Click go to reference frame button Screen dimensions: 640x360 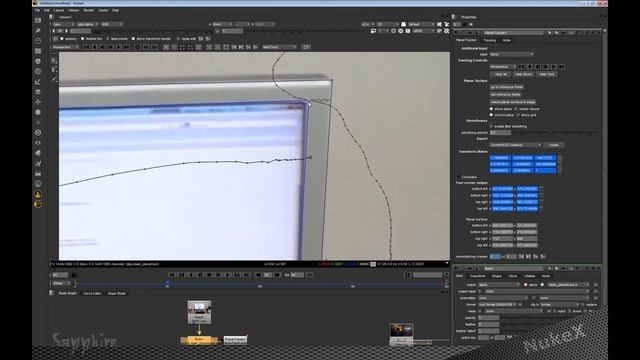507,87
